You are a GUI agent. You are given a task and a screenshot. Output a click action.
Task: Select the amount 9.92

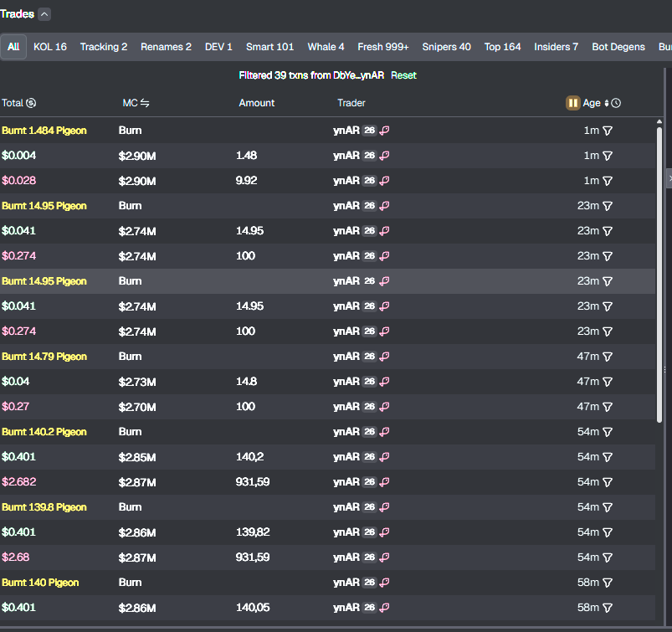click(x=246, y=181)
